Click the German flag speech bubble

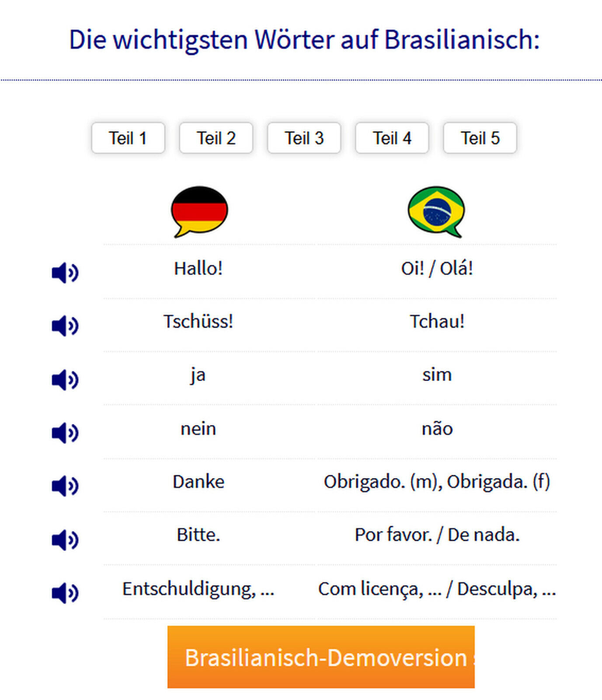click(x=199, y=212)
